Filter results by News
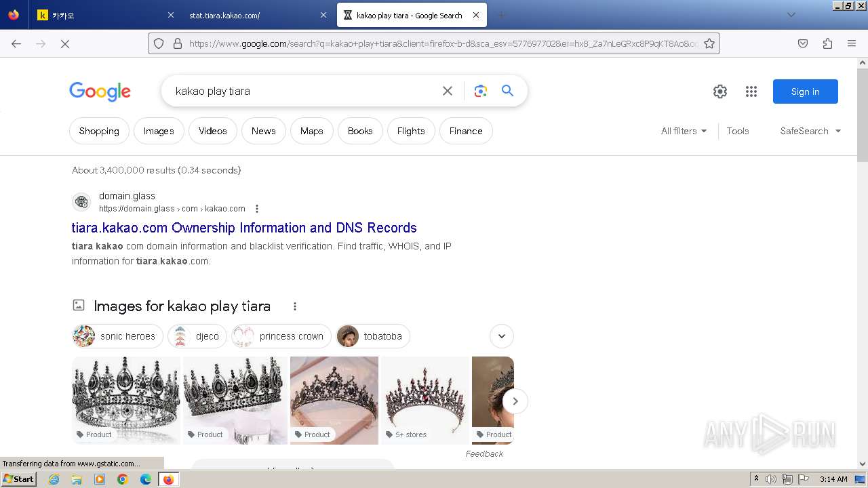This screenshot has width=868, height=488. point(263,131)
